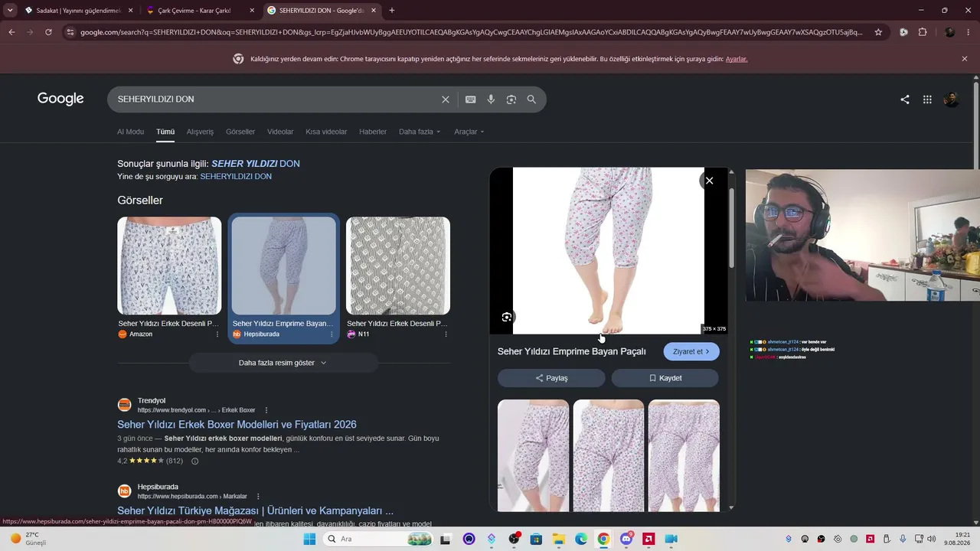Reload the page
Screen dimensions: 980x551
pos(48,32)
